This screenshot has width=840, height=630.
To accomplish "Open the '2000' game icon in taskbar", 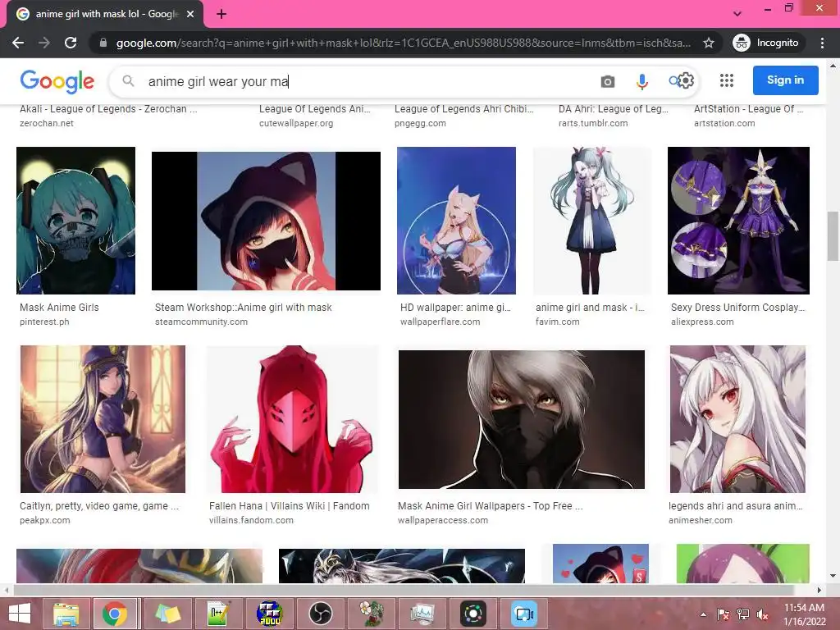I will click(x=269, y=614).
